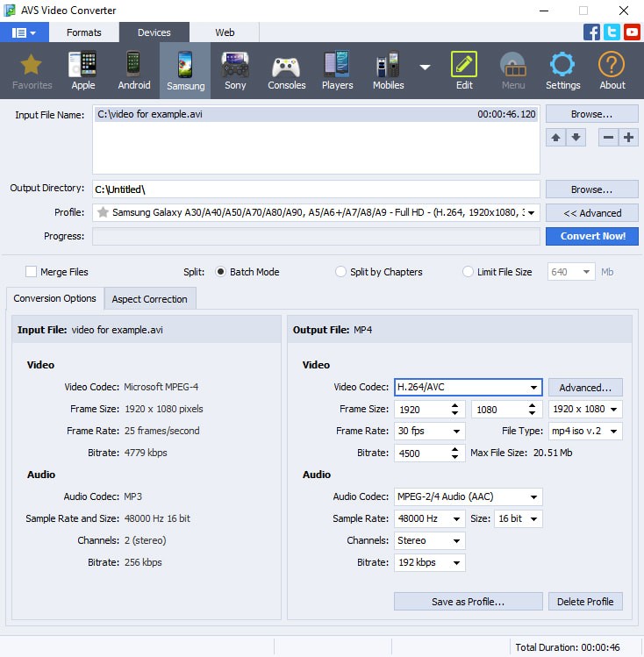644x657 pixels.
Task: Select the Apple devices category
Action: [83, 71]
